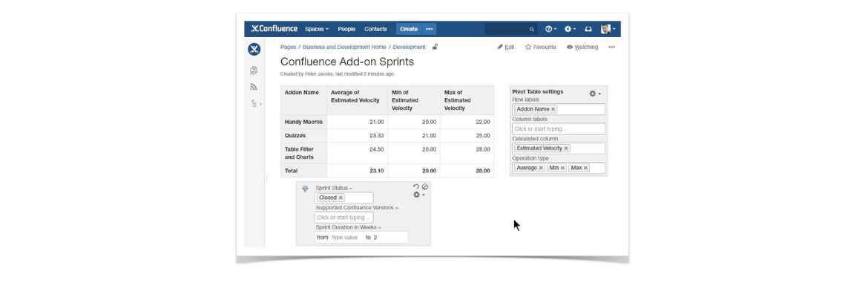Screen dimensions: 868x297
Task: Open the Pivot Table settings gear dropdown
Action: pos(594,94)
